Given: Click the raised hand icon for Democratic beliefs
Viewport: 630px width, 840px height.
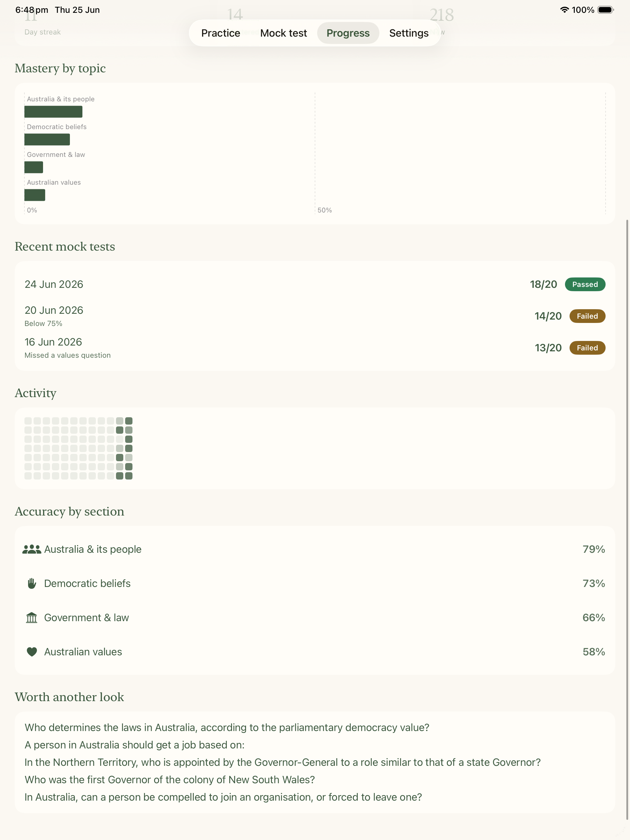Looking at the screenshot, I should pyautogui.click(x=31, y=583).
